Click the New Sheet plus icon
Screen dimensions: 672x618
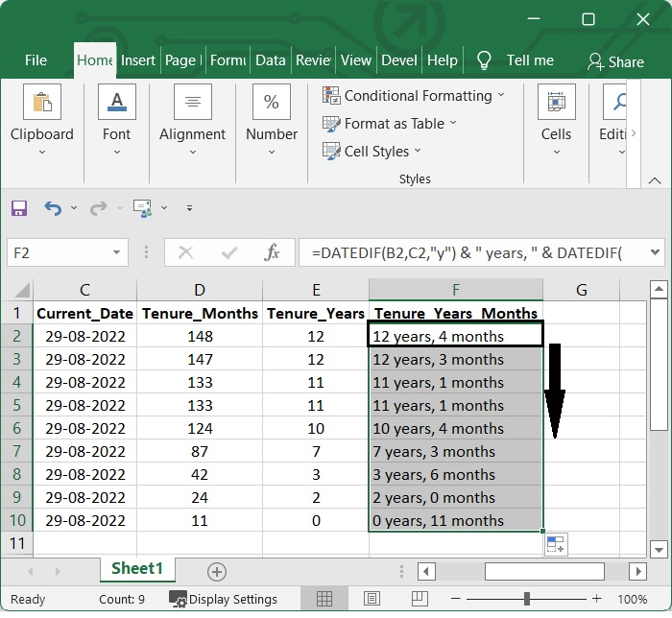217,572
